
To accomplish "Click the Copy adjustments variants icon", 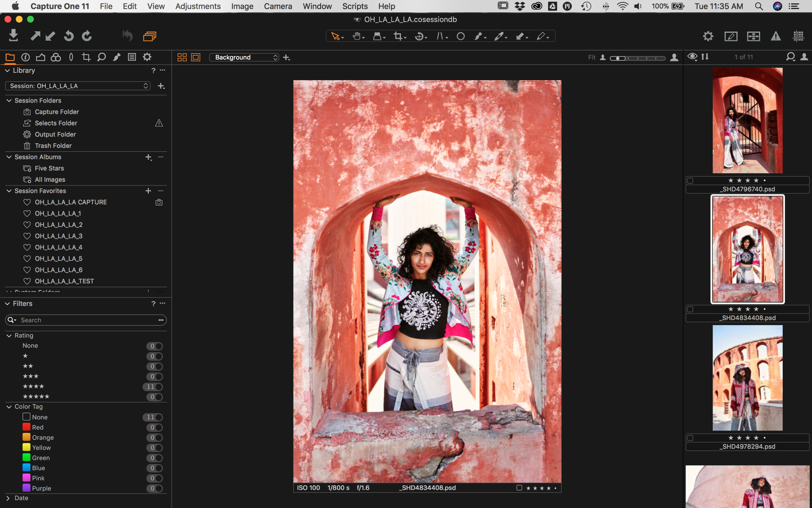I will click(x=149, y=36).
